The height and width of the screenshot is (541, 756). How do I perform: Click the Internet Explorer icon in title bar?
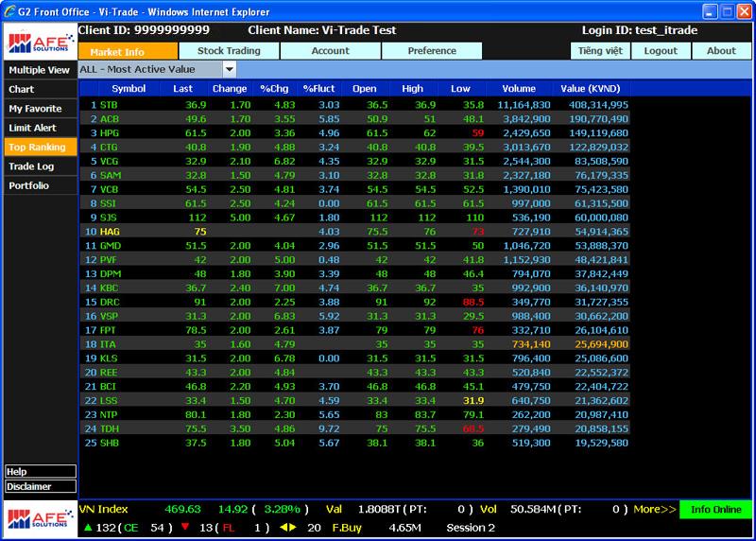9,11
